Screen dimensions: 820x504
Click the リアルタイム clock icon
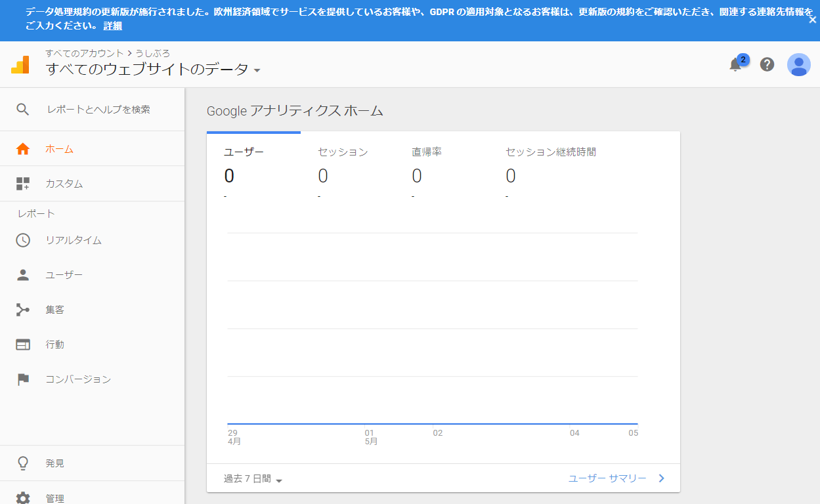(x=23, y=240)
